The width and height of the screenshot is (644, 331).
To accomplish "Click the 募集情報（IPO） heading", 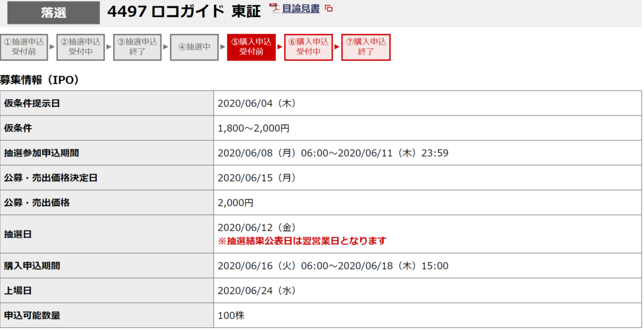I will point(40,80).
